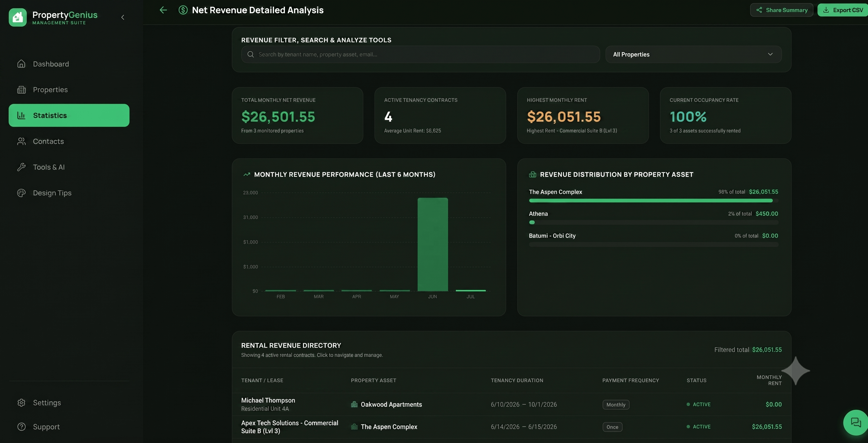Click the Property Asset column header

click(373, 380)
